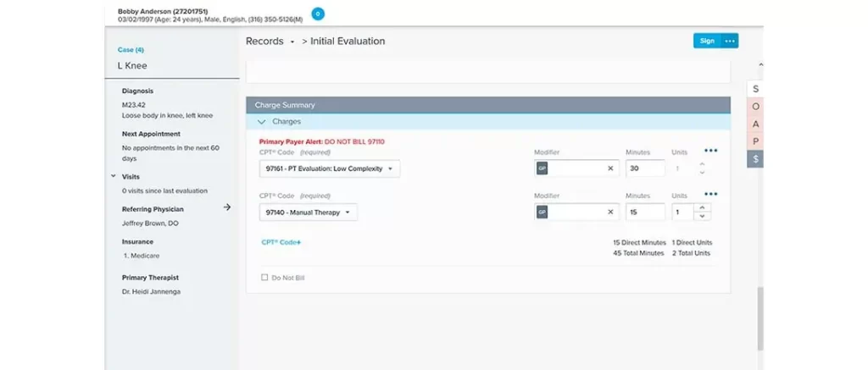Jump to the A section tab
The height and width of the screenshot is (370, 868).
[x=755, y=124]
